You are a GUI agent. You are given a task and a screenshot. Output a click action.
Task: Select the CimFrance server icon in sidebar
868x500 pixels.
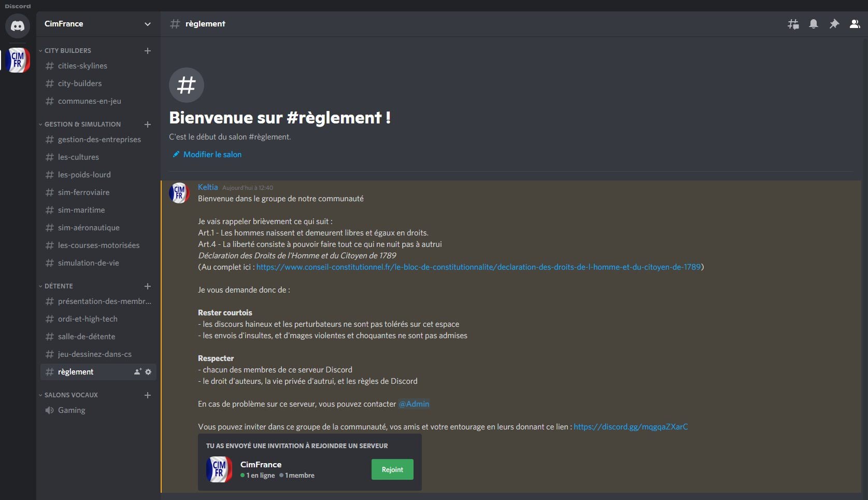pyautogui.click(x=17, y=60)
